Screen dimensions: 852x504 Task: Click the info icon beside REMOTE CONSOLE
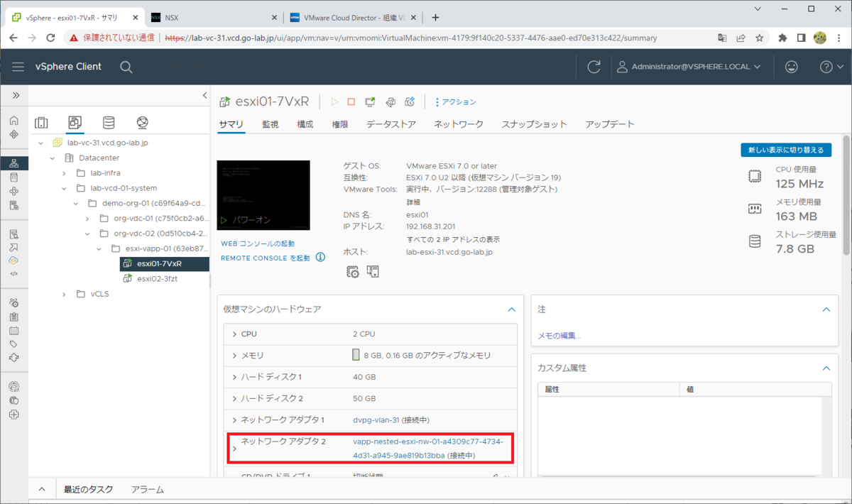point(320,258)
